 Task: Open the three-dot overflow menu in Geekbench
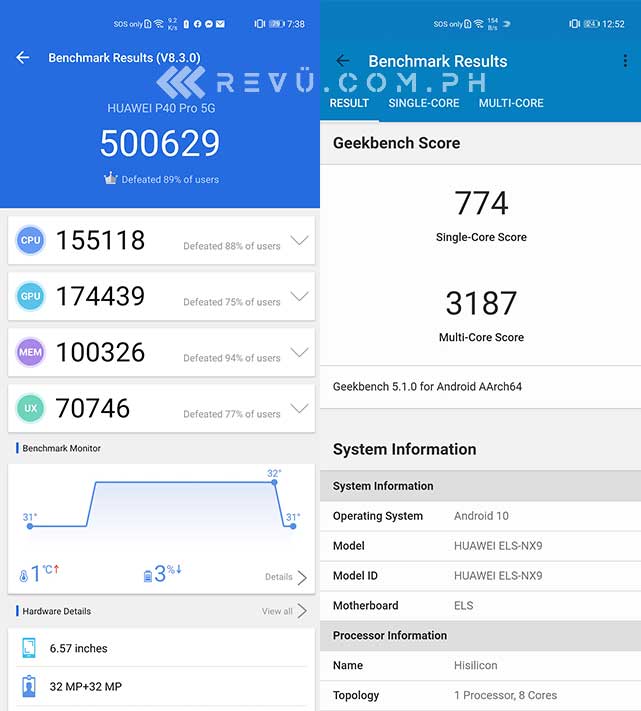tap(625, 61)
